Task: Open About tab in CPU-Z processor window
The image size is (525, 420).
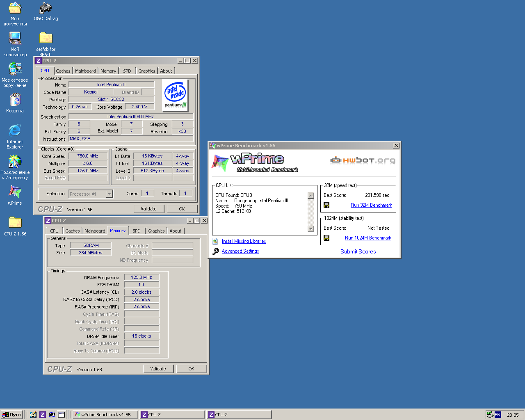Action: click(166, 71)
